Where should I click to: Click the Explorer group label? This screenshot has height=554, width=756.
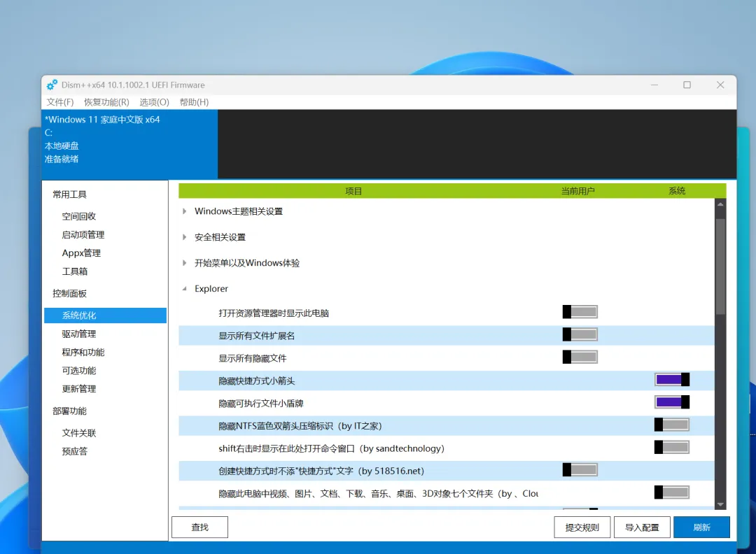(211, 289)
